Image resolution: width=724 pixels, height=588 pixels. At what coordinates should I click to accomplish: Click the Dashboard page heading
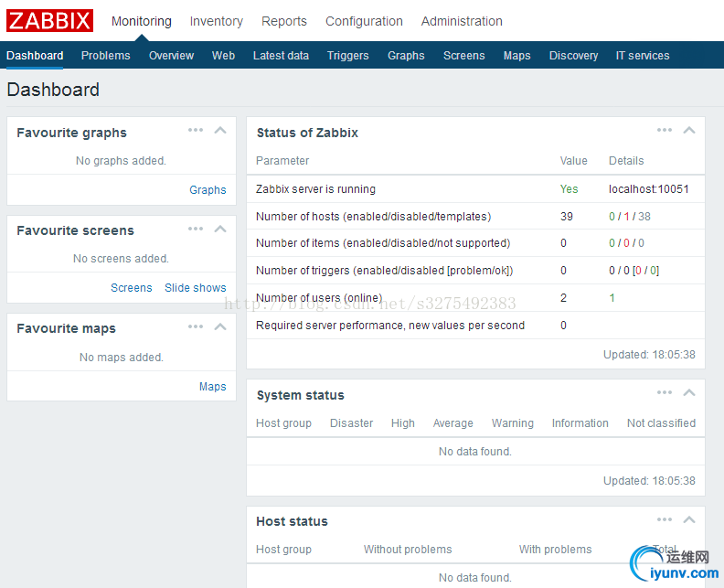pyautogui.click(x=53, y=90)
